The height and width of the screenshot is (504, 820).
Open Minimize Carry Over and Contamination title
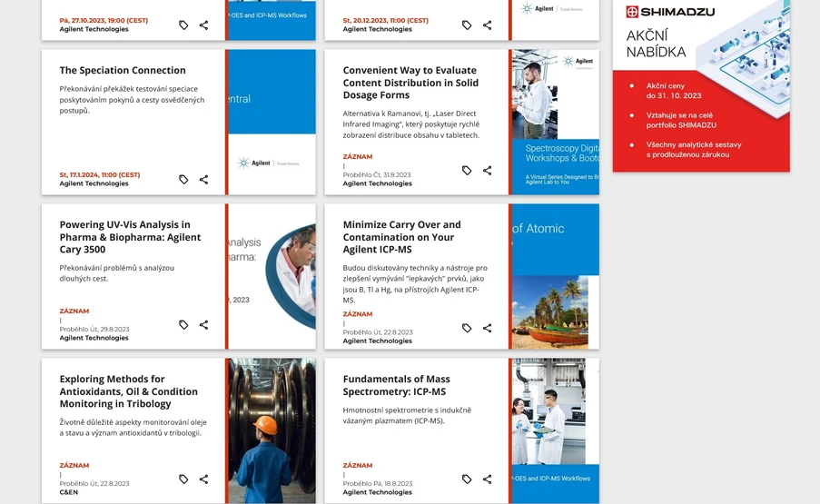click(401, 237)
